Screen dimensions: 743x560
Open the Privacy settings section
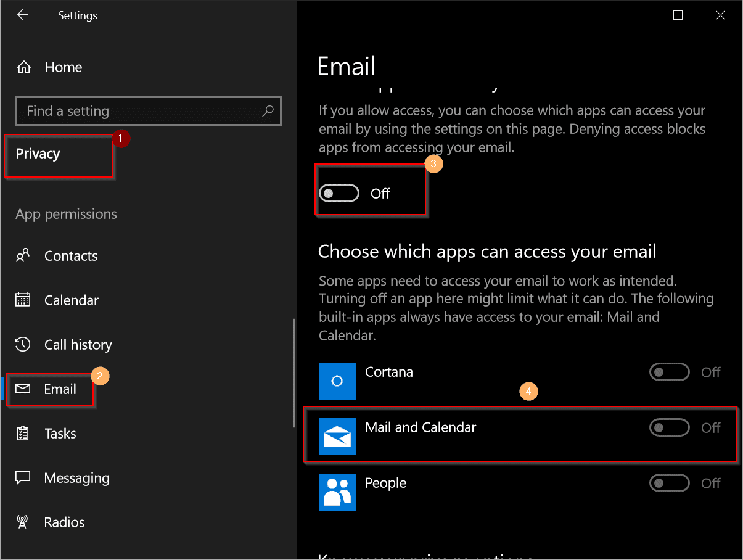click(x=37, y=154)
